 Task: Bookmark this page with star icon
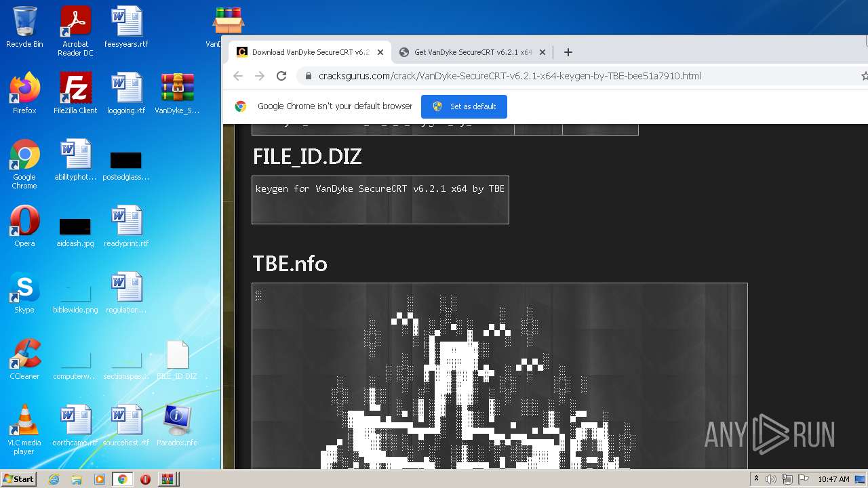(x=864, y=76)
